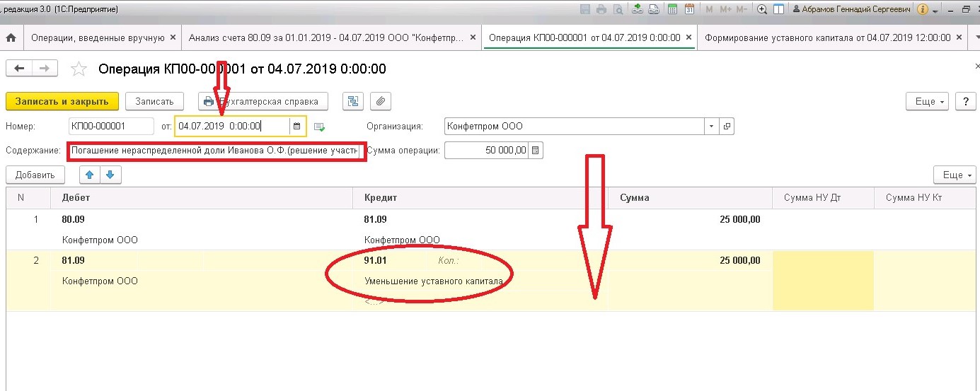Click the Сумма операции field 50 000,00

click(487, 150)
